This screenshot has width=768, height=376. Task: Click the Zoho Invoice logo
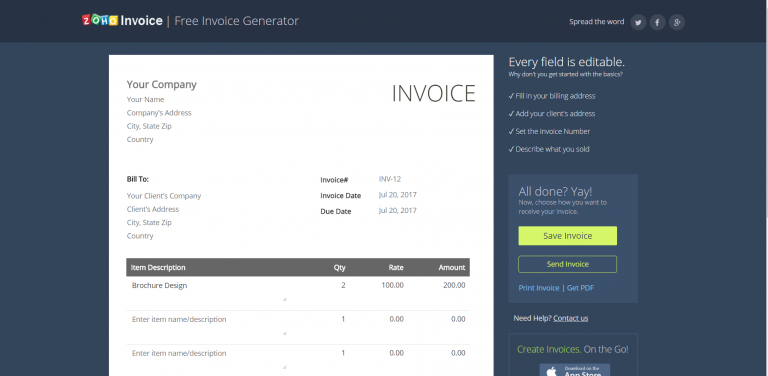pyautogui.click(x=122, y=21)
